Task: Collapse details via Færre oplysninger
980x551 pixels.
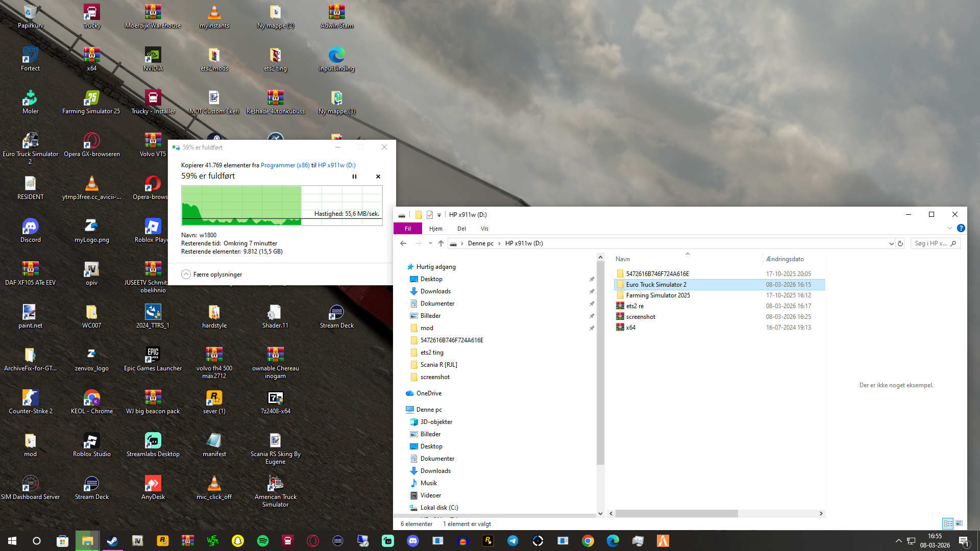Action: click(x=212, y=274)
